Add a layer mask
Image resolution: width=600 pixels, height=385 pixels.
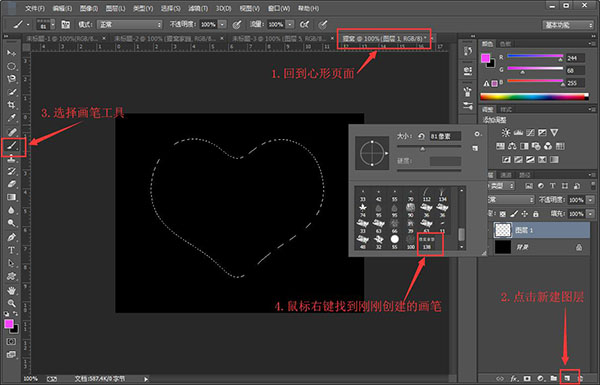527,378
